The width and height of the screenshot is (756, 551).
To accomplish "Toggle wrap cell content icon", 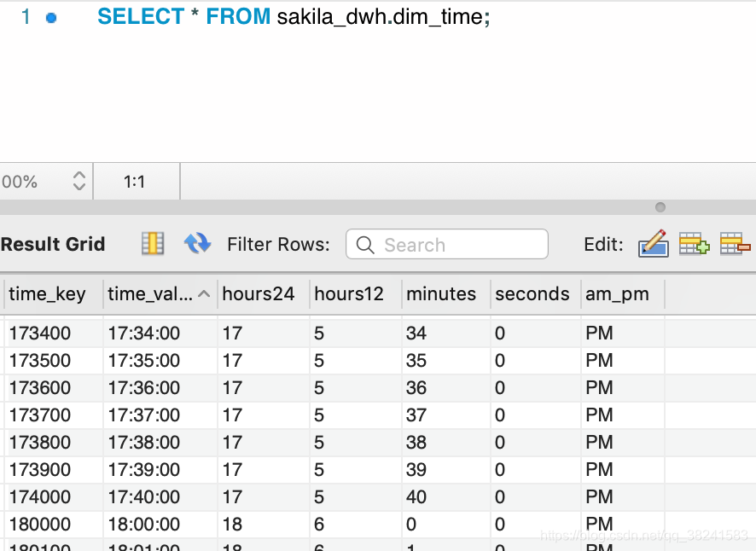I will [x=153, y=243].
